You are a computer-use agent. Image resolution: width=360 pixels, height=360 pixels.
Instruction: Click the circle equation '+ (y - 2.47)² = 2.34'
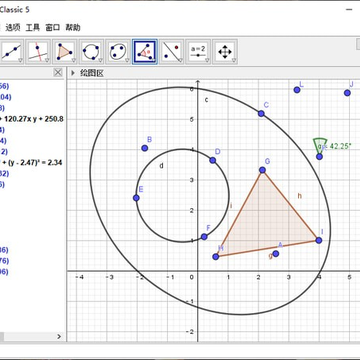click(x=31, y=162)
